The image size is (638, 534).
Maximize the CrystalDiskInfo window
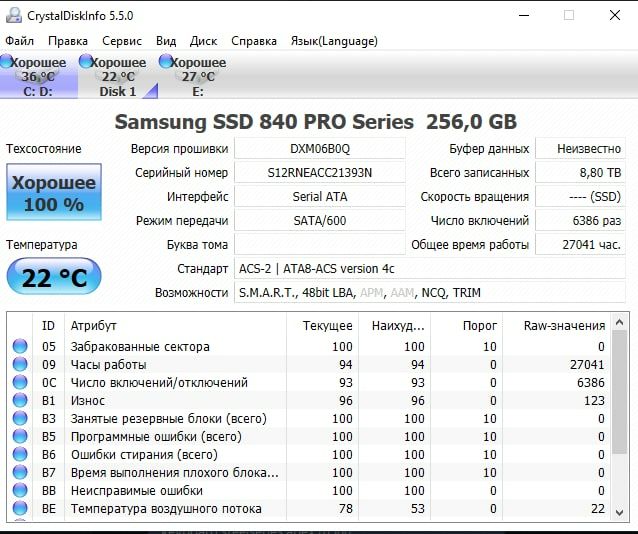[569, 15]
